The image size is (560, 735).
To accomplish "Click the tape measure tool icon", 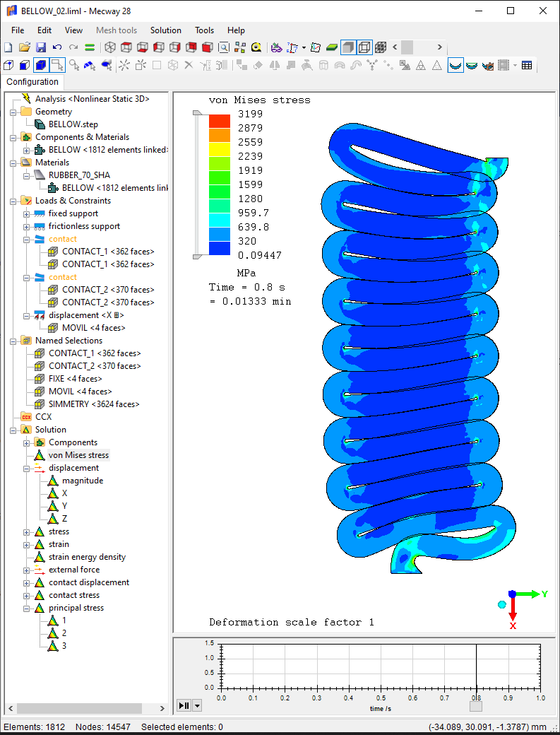I will pos(256,47).
